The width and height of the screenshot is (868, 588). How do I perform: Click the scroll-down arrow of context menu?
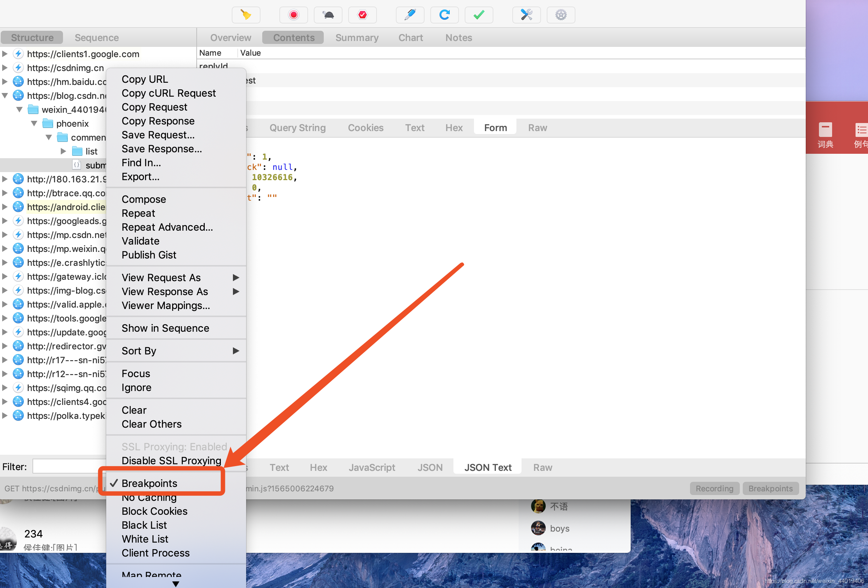pos(175,584)
